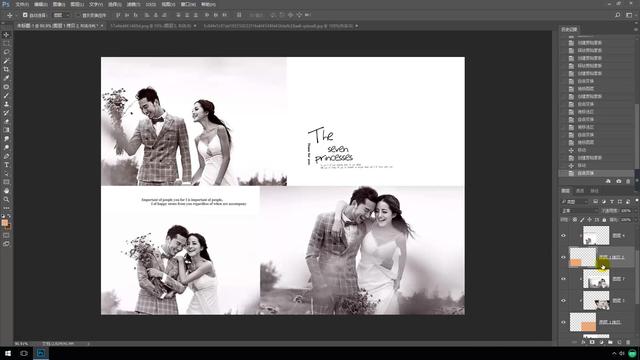
Task: Hide the topmost layer via eye icon
Action: point(563,236)
